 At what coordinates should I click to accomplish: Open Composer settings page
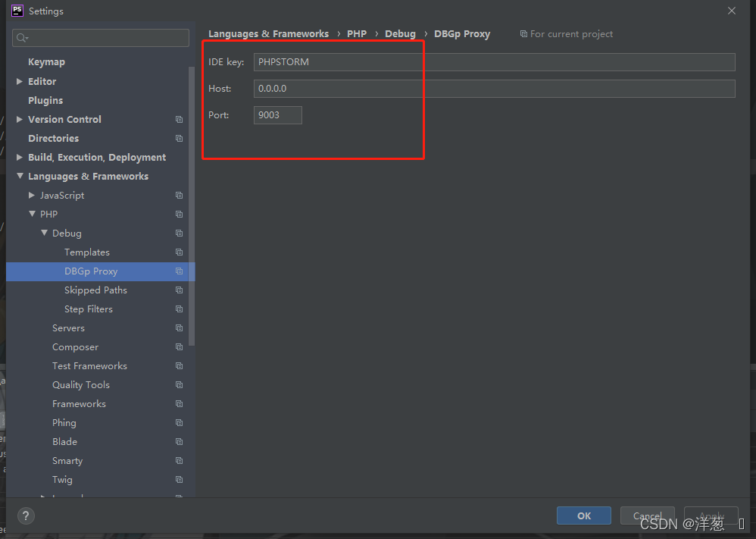click(x=75, y=347)
